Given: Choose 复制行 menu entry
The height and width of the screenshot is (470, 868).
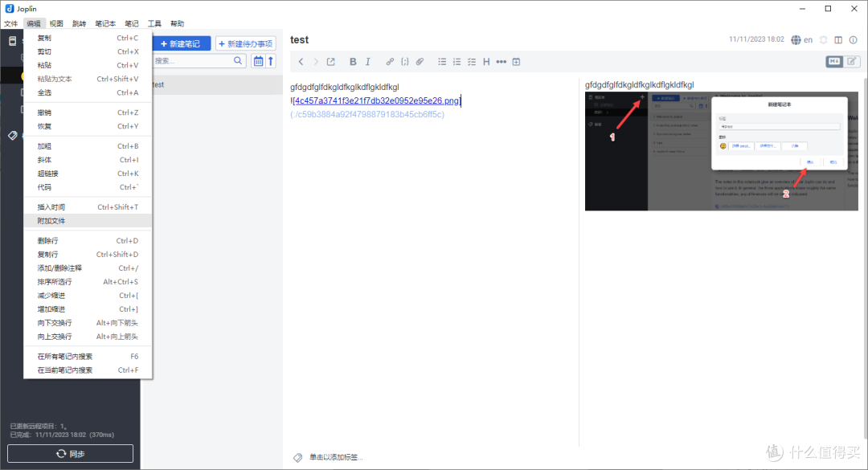Looking at the screenshot, I should click(88, 255).
